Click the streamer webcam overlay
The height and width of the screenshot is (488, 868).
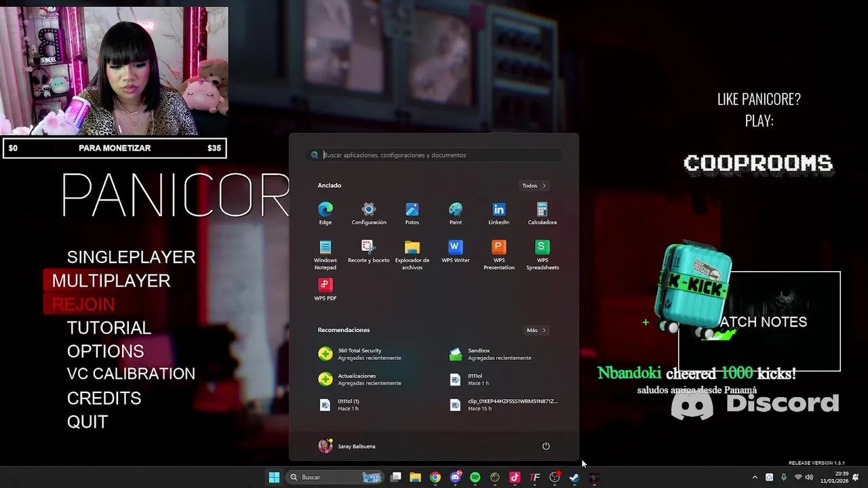click(115, 71)
